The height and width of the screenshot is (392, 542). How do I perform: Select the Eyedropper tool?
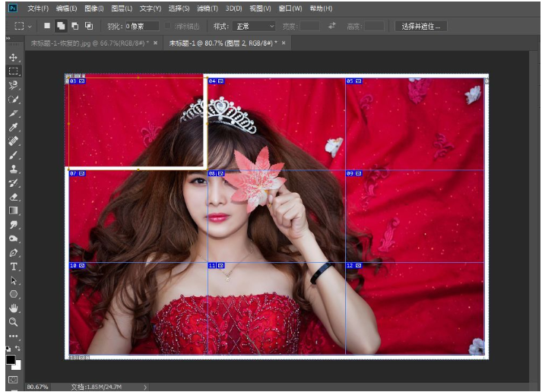tap(14, 127)
